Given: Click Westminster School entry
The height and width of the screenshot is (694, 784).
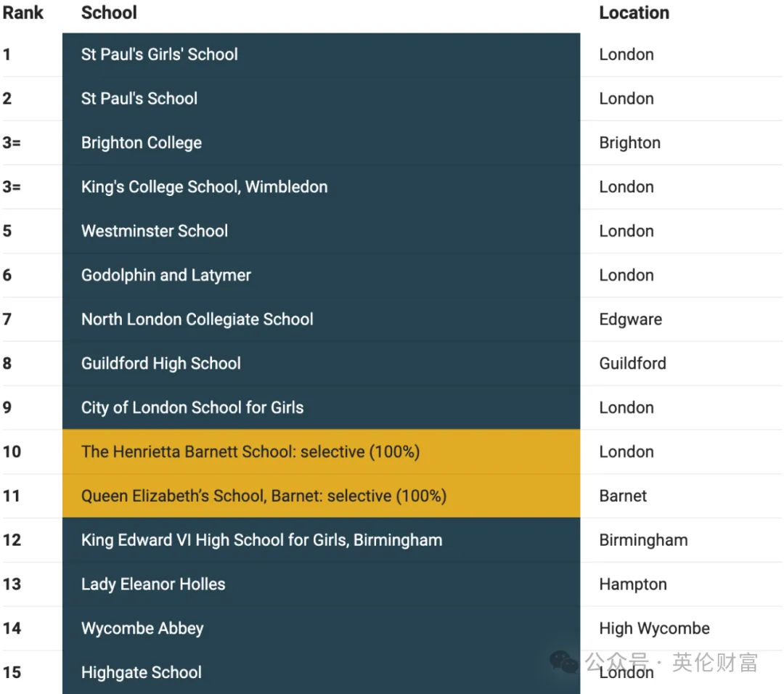Looking at the screenshot, I should pos(155,231).
